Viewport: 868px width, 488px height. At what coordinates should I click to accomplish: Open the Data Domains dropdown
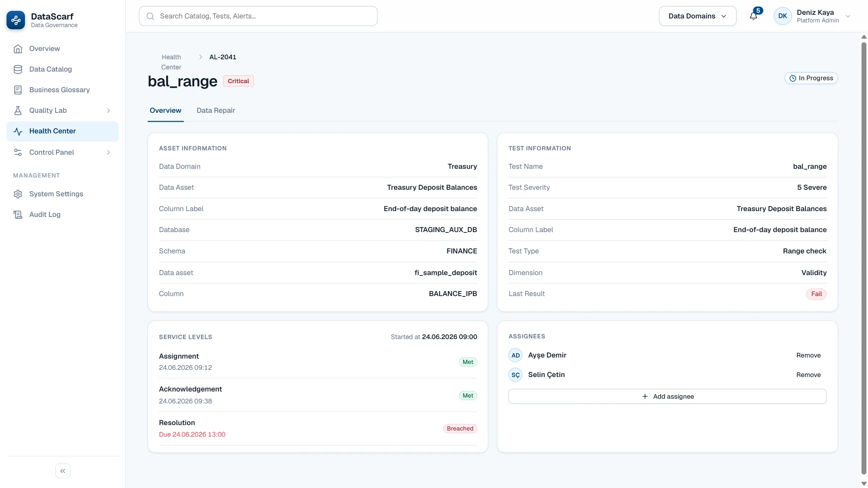tap(698, 16)
